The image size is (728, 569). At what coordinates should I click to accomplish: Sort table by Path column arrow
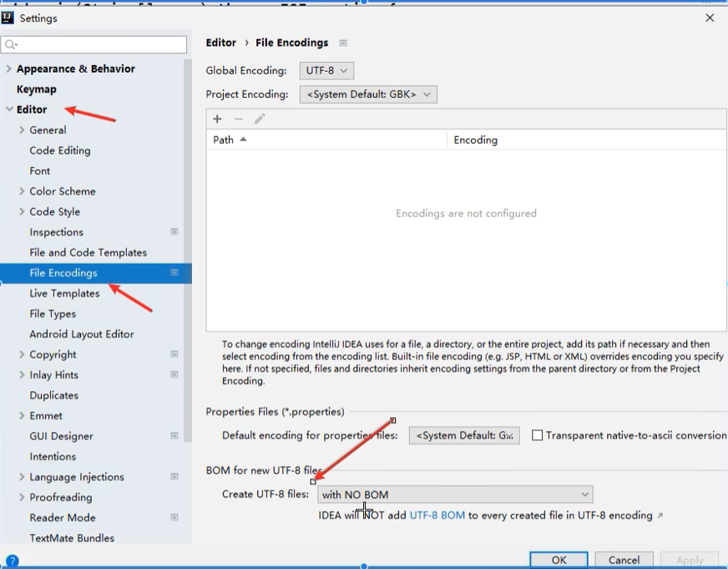[243, 140]
